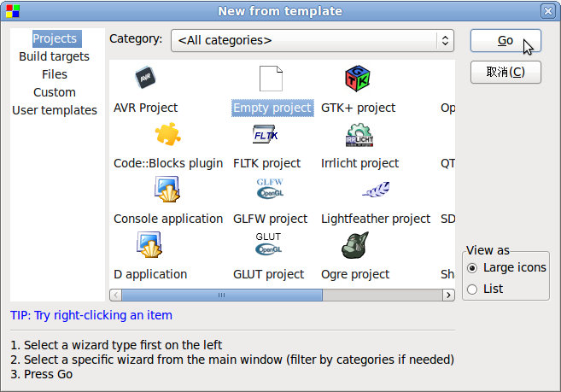Switch view to List radio button
561x392 pixels.
click(x=472, y=290)
